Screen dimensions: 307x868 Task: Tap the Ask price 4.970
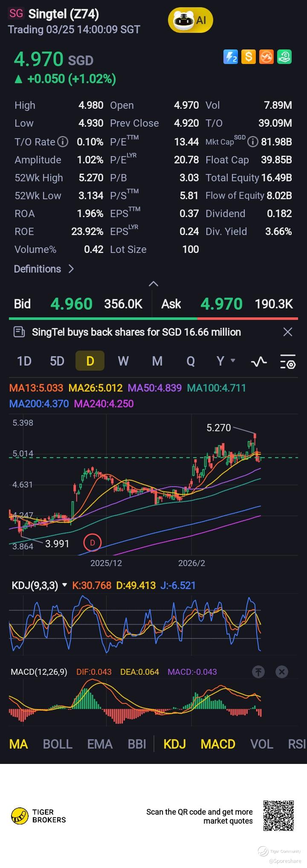tap(222, 304)
